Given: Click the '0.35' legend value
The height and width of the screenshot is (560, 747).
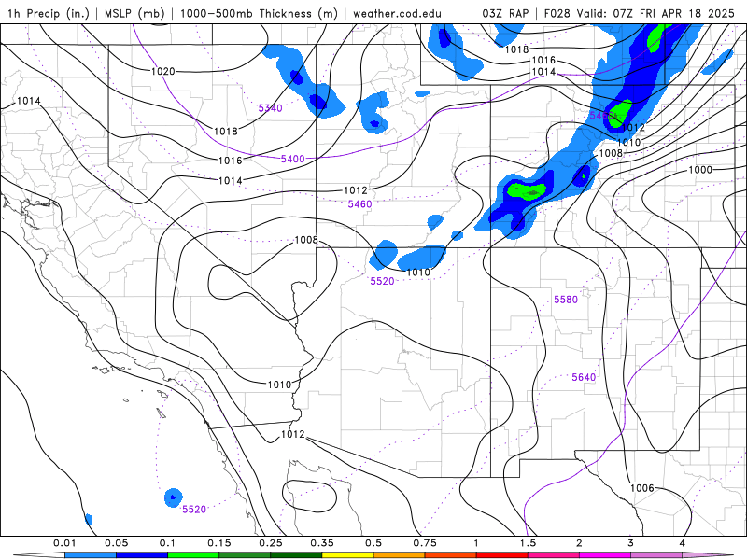Looking at the screenshot, I should point(322,543).
